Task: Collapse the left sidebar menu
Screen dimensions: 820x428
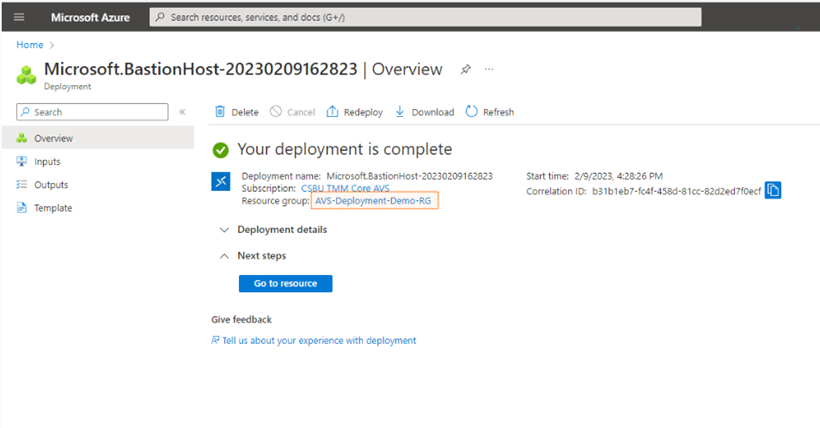Action: point(183,112)
